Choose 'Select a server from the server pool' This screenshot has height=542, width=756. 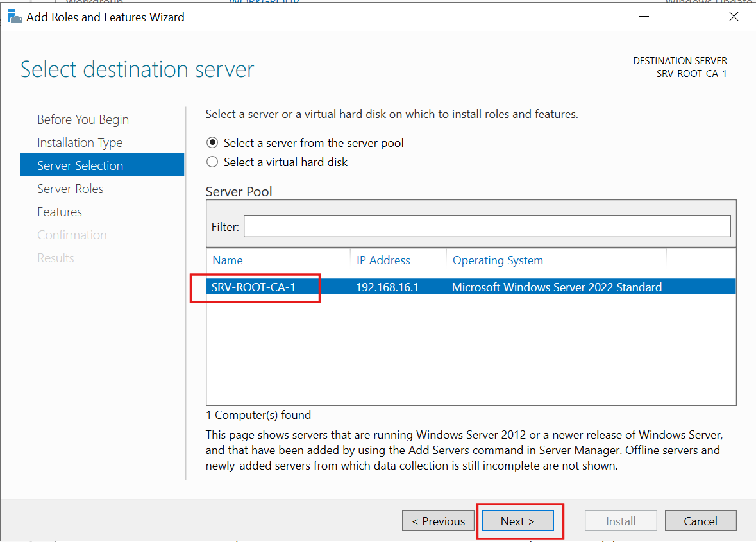tap(212, 142)
